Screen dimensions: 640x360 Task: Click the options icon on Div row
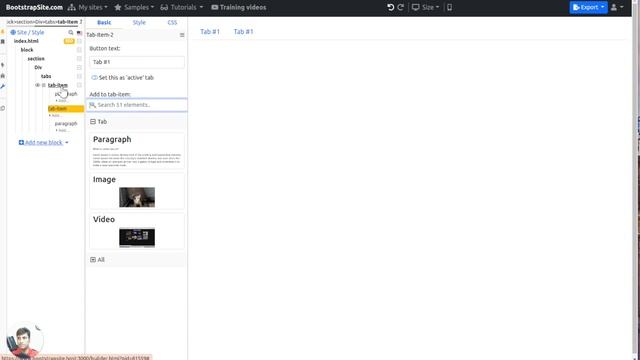click(x=79, y=67)
